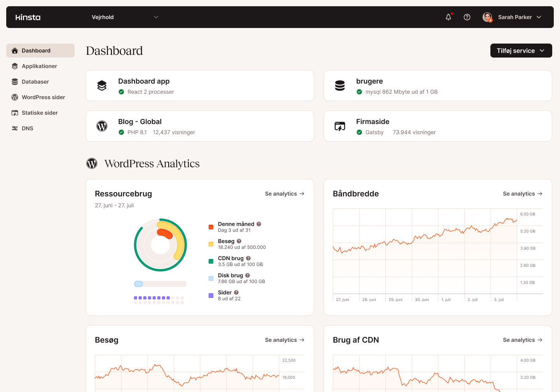The width and height of the screenshot is (560, 392).
Task: Open Se analytics for Besøg
Action: tap(285, 339)
